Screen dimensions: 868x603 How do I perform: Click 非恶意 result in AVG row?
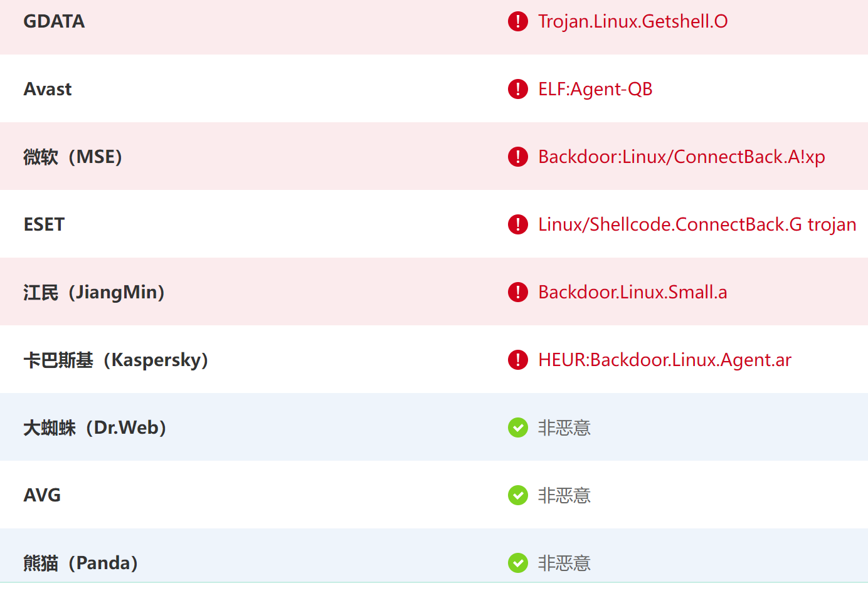pyautogui.click(x=564, y=495)
